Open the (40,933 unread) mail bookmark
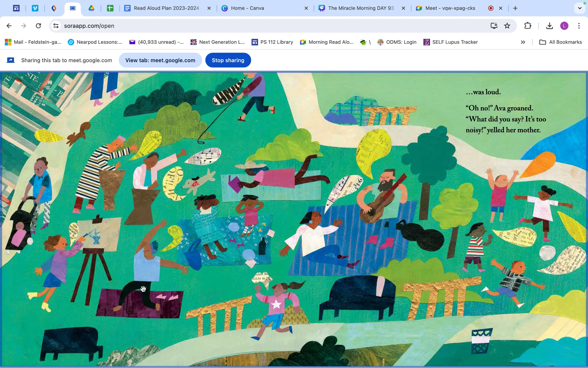The height and width of the screenshot is (368, 588). 156,42
